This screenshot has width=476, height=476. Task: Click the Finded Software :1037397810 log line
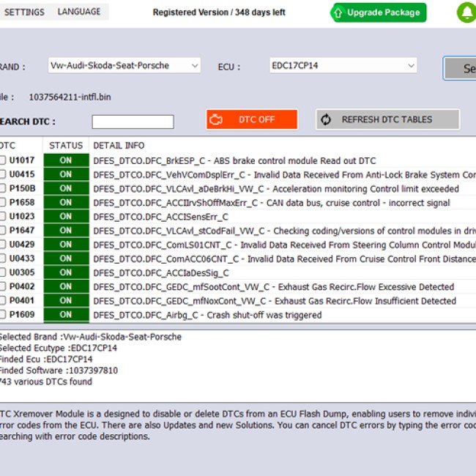click(59, 371)
